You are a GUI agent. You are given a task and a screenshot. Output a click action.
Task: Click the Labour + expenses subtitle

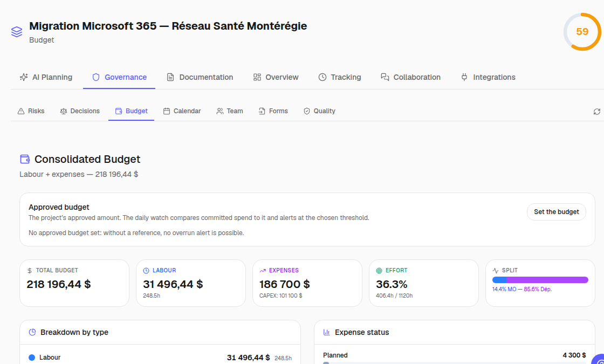(79, 175)
